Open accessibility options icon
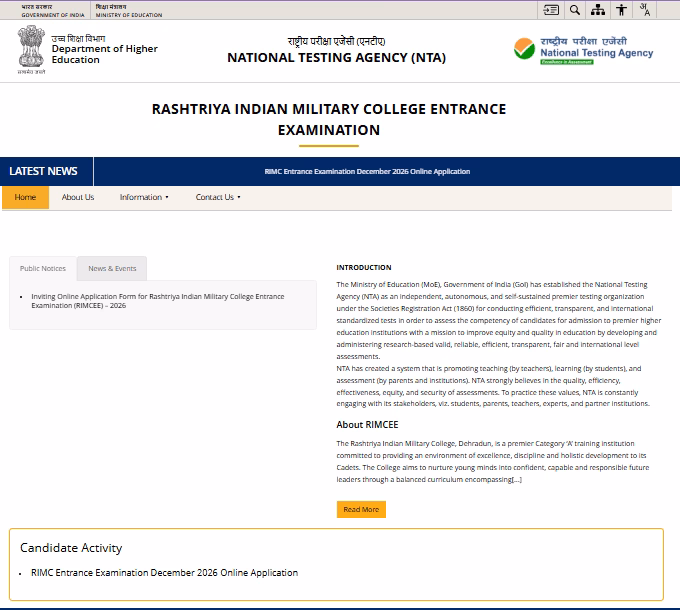The image size is (680, 610). click(621, 10)
